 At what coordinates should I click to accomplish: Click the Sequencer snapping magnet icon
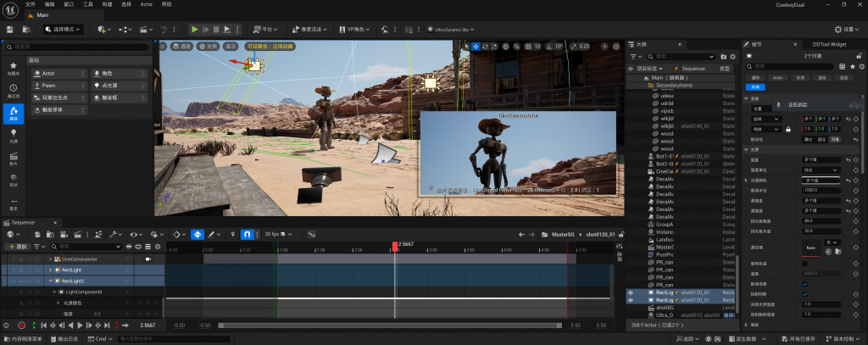[248, 234]
